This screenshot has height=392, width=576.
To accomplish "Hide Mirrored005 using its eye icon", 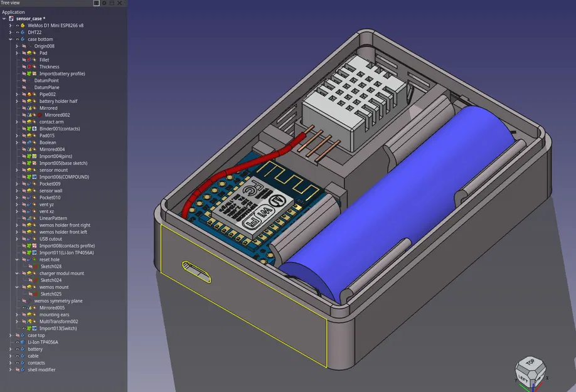I will (24, 307).
